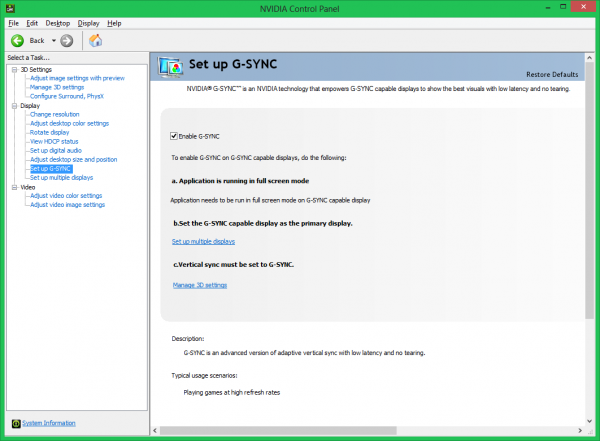The image size is (600, 441).
Task: Click the horizontal scrollbar left arrow
Action: pos(155,431)
